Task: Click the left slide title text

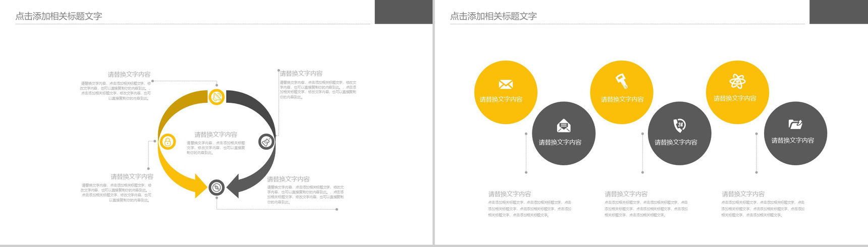Action: (x=59, y=16)
